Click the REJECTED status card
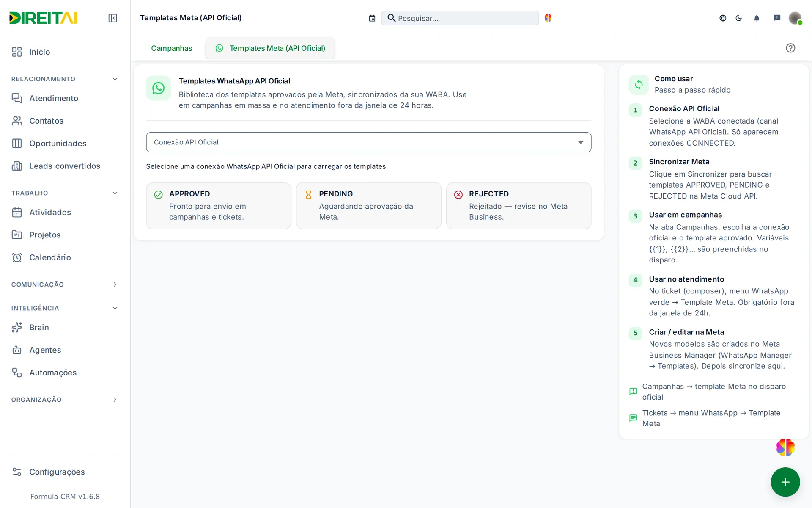 point(518,206)
